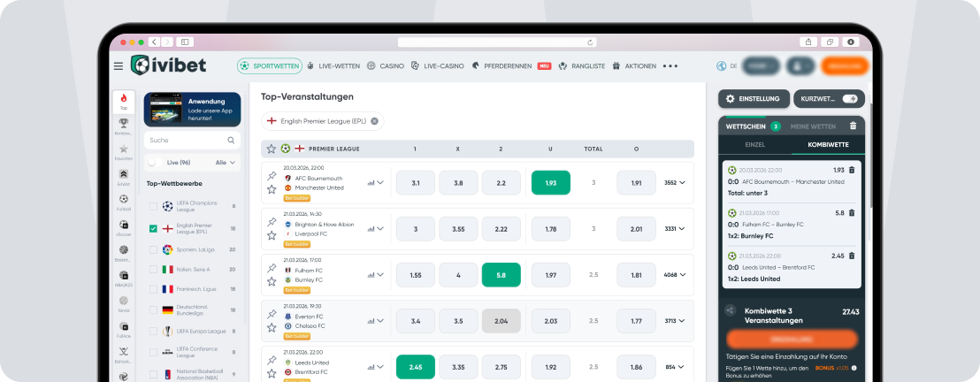Select odds 3.55 draw for Brighton match
The height and width of the screenshot is (382, 980).
pyautogui.click(x=458, y=229)
